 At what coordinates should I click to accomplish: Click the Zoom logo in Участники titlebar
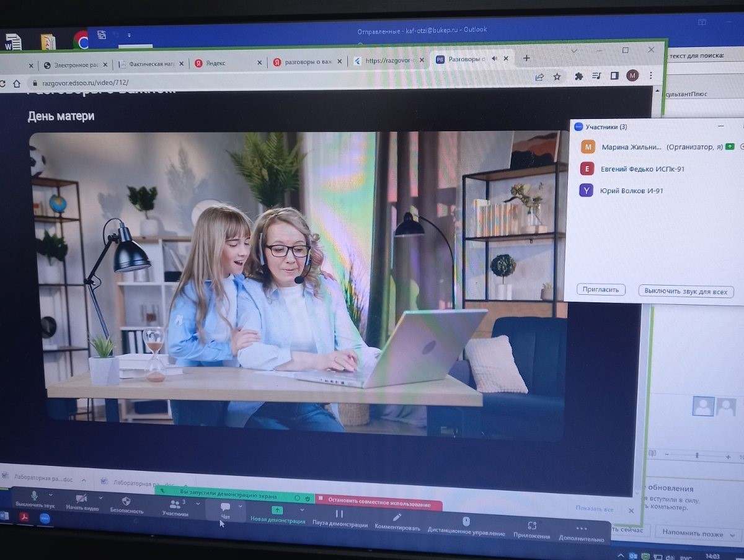pyautogui.click(x=578, y=126)
